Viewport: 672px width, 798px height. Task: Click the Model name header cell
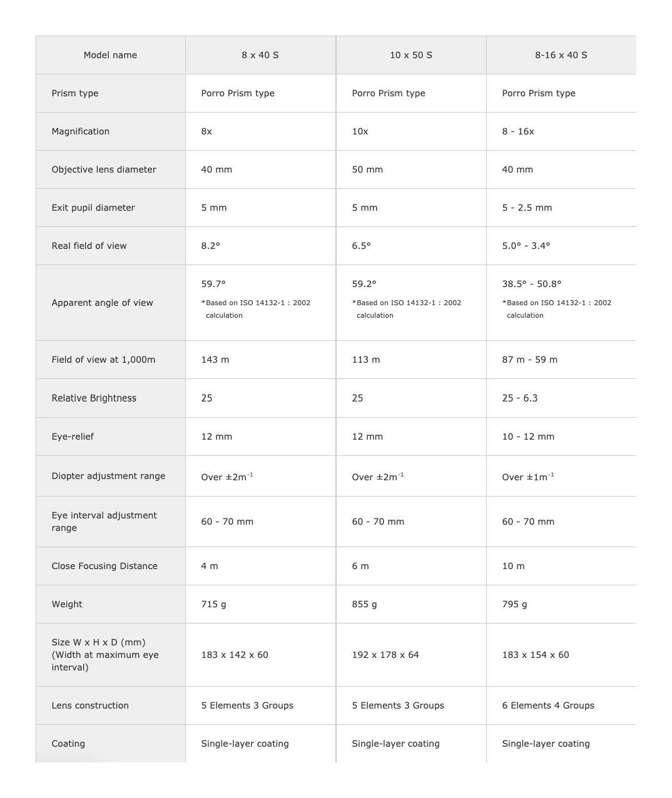[110, 55]
